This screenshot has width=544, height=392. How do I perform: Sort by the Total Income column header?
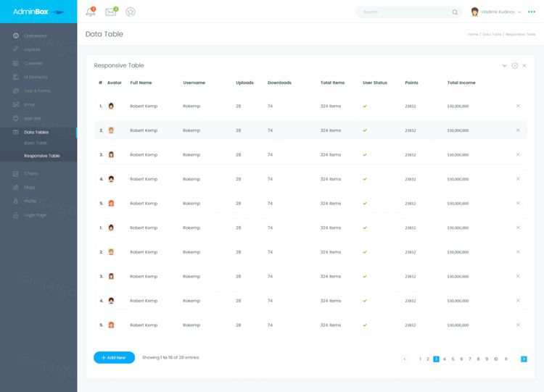point(461,83)
